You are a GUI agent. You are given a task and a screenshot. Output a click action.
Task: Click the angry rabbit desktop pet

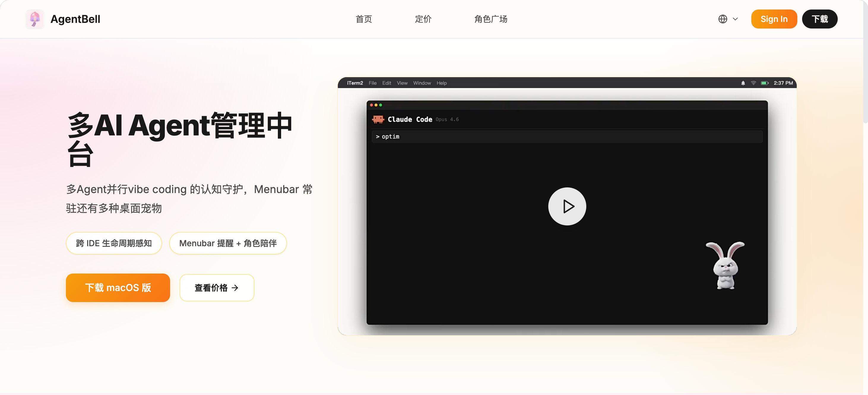point(725,265)
